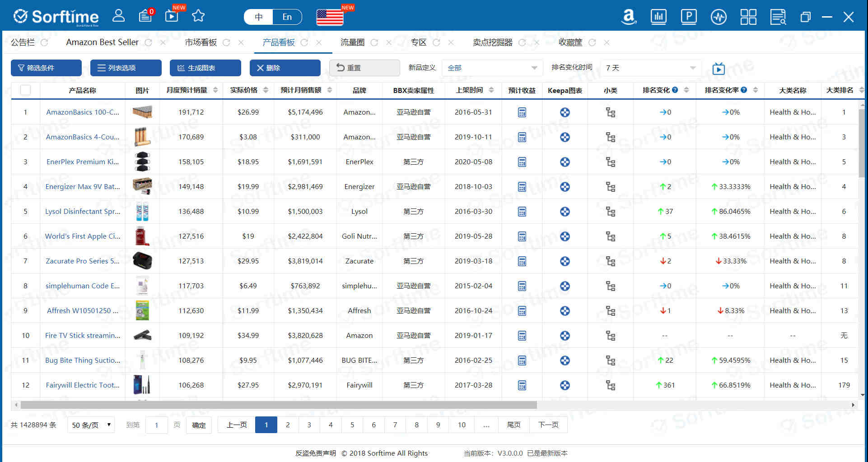Switch language to En

287,17
